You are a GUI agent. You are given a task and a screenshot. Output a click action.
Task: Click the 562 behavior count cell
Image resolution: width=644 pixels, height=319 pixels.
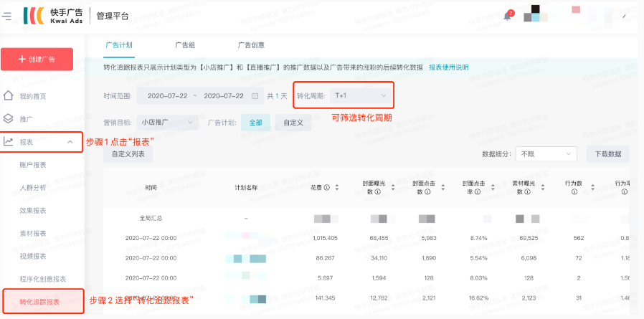coord(579,238)
